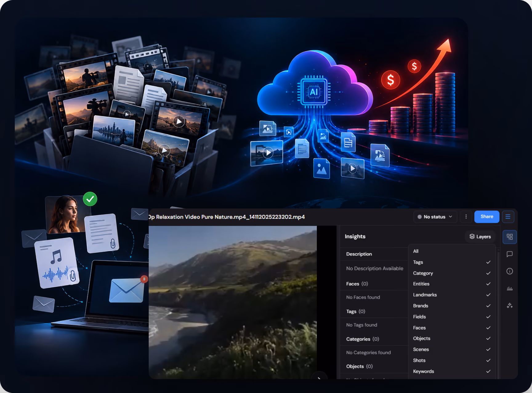Viewport: 532px width, 393px height.
Task: Open the analytics bar chart sidebar icon
Action: tap(510, 289)
